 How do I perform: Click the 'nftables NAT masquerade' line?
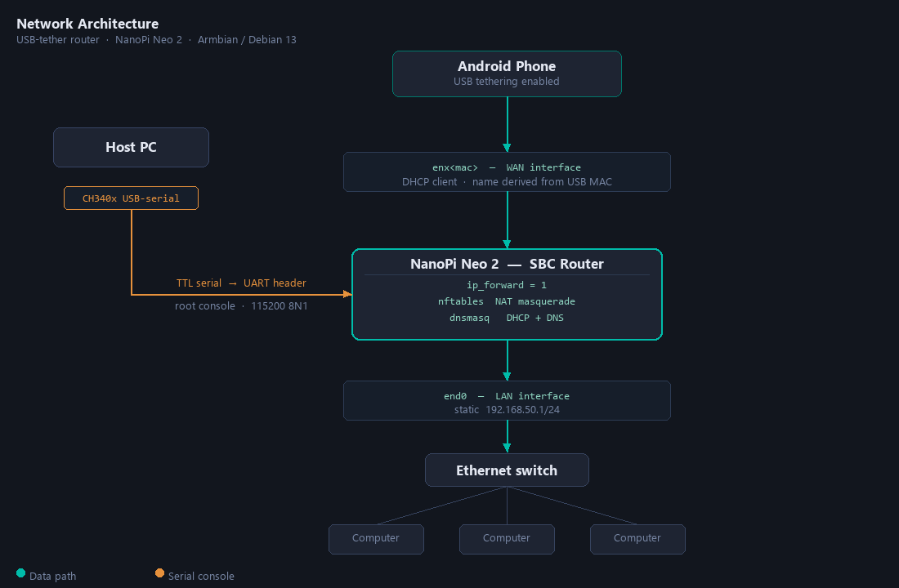507,301
